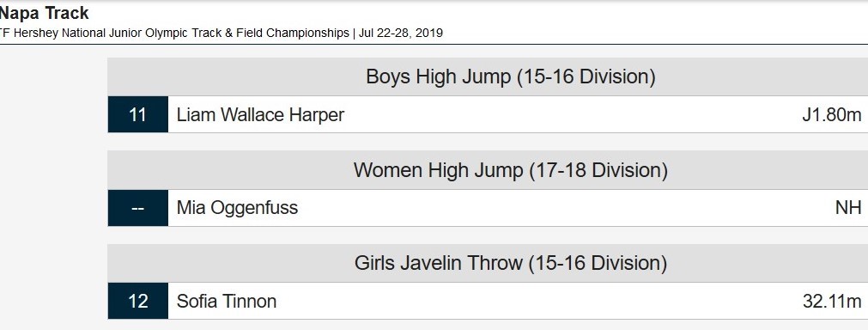Click the horizontal divider line under the header
The height and width of the screenshot is (330, 868).
(434, 45)
